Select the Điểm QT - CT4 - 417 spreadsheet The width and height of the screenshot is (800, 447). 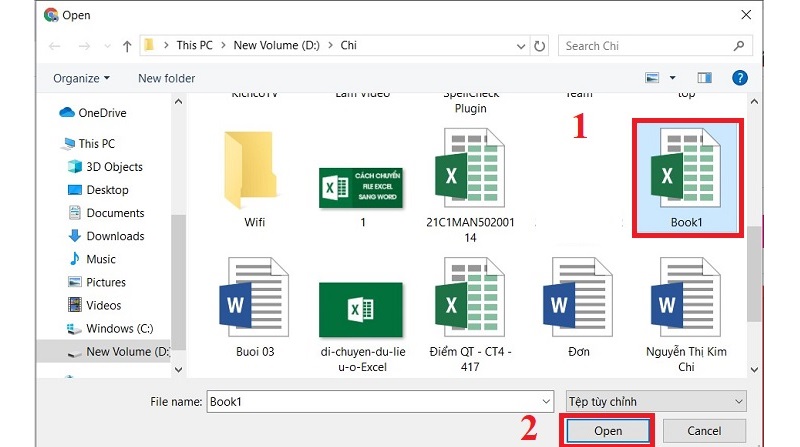tap(470, 315)
